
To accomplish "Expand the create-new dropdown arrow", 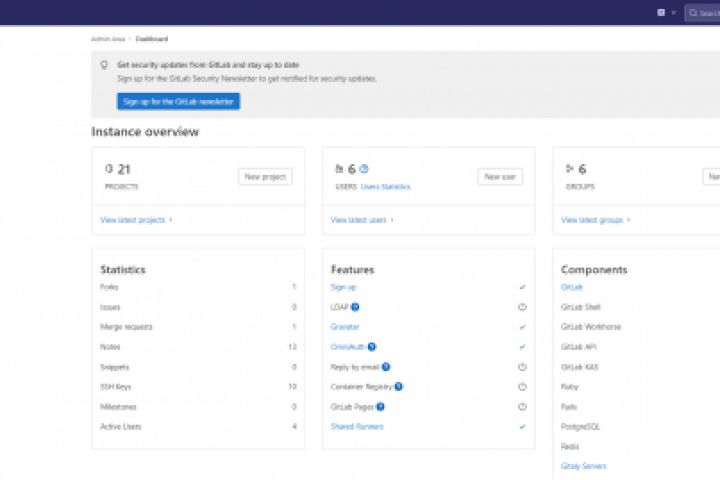I will 674,13.
